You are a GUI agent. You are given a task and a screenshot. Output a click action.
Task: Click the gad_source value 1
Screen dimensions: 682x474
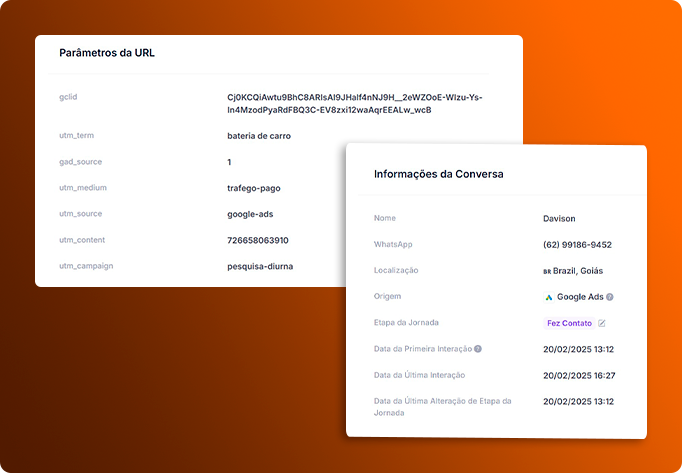point(229,162)
